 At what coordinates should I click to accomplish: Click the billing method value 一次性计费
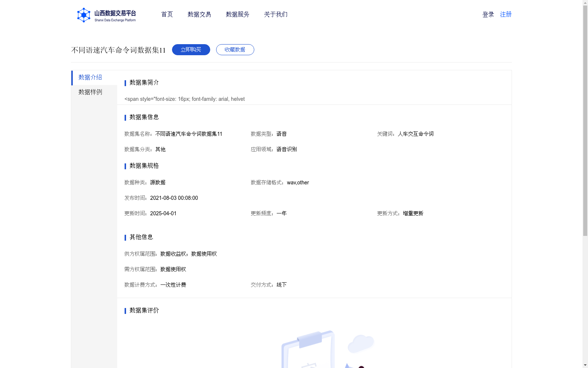click(x=173, y=285)
